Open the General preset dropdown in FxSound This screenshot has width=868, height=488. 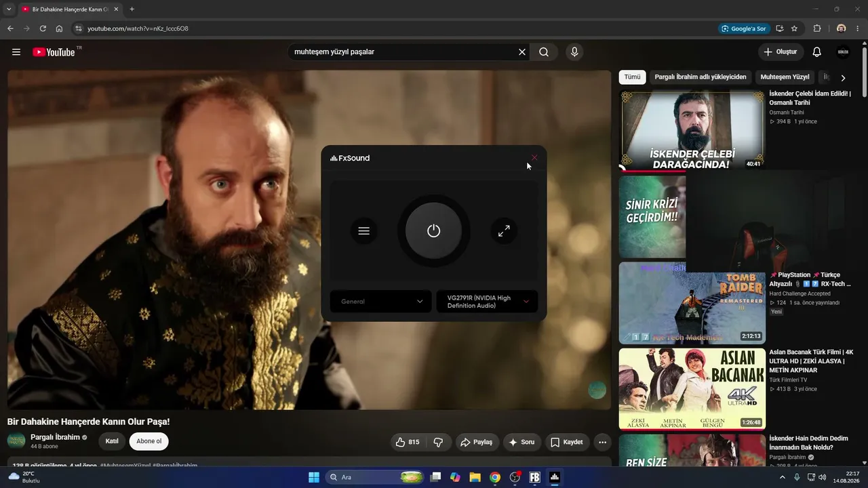coord(380,302)
